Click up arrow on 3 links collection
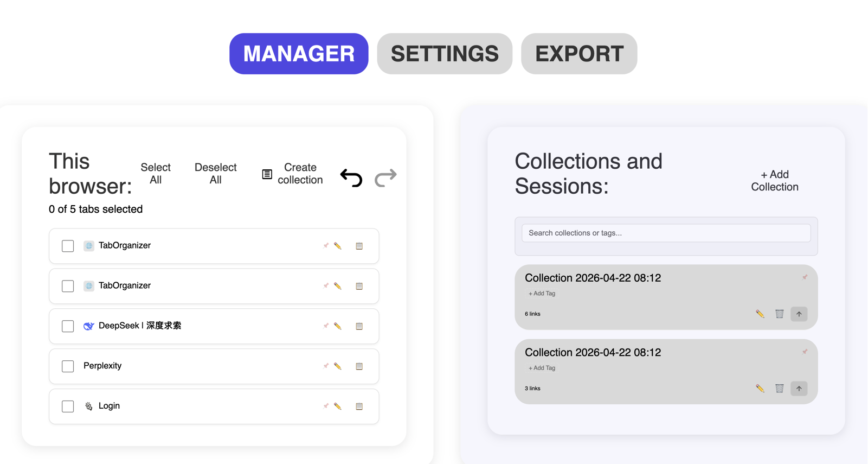 [799, 389]
